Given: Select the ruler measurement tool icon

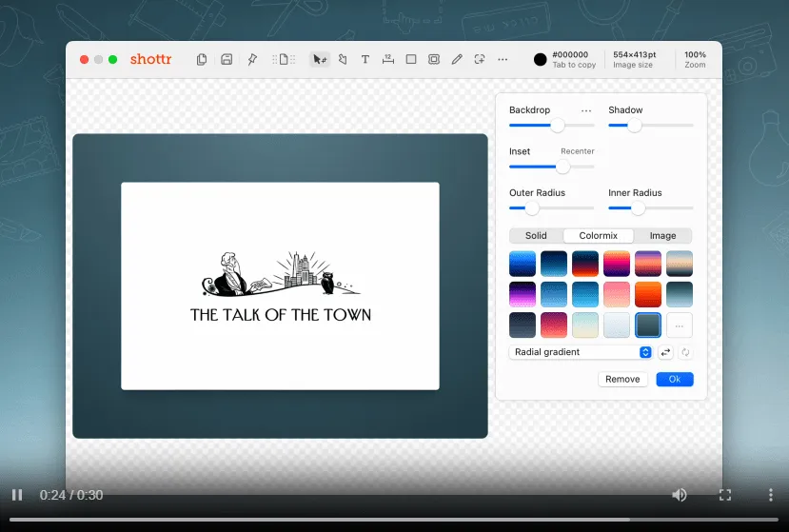Looking at the screenshot, I should [x=388, y=59].
